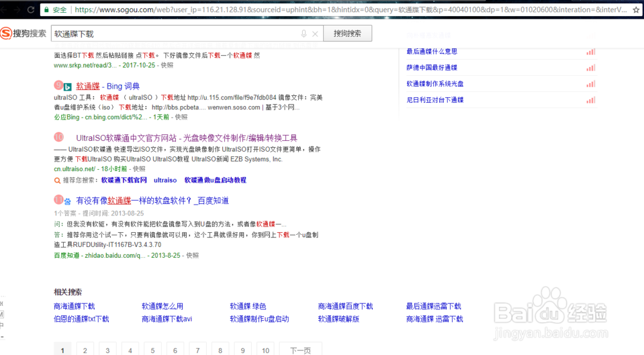This screenshot has width=644, height=355.
Task: Click the Baidu paw icon beside result 11
Action: 68,201
